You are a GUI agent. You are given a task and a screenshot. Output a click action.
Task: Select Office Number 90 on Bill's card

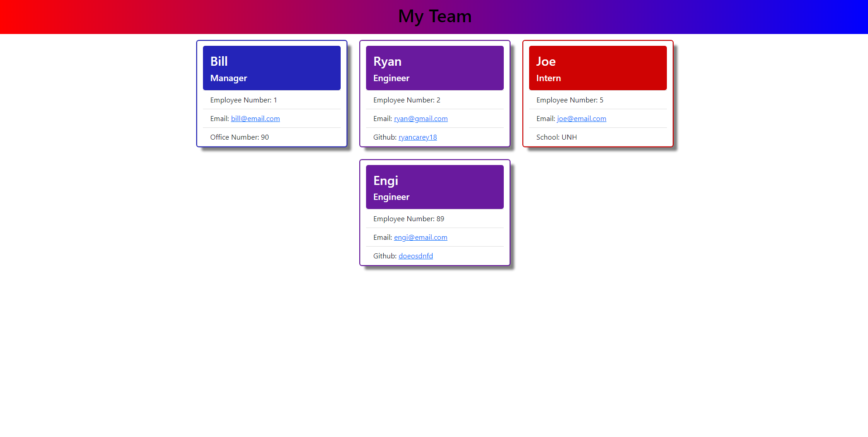(x=239, y=137)
